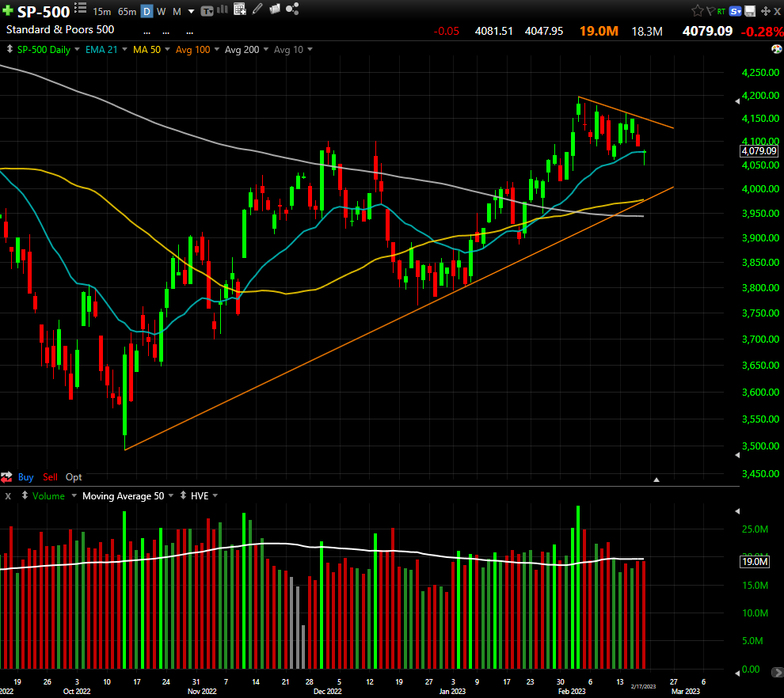Expand the Avg 200 dropdown arrow
Screen dimensions: 784x698
[265, 50]
